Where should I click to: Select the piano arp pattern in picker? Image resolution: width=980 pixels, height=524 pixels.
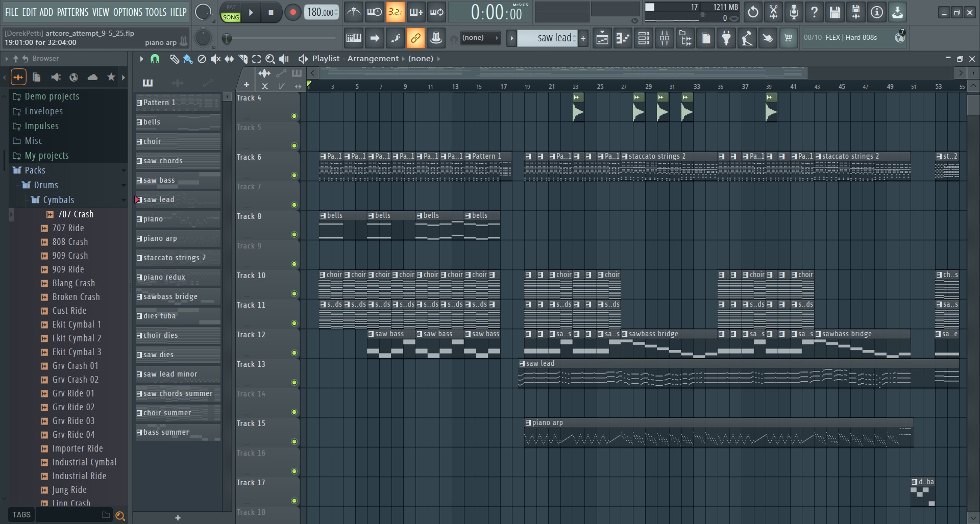[x=178, y=238]
